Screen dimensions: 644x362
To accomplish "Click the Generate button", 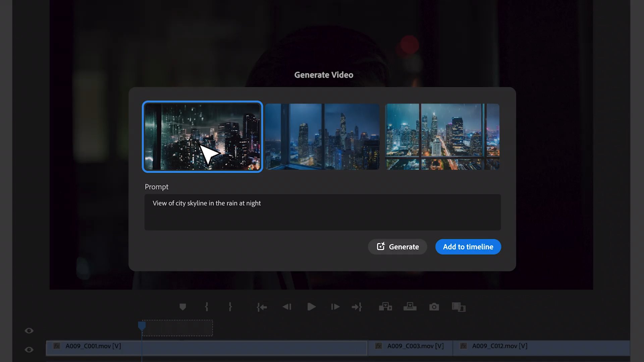I will point(397,247).
